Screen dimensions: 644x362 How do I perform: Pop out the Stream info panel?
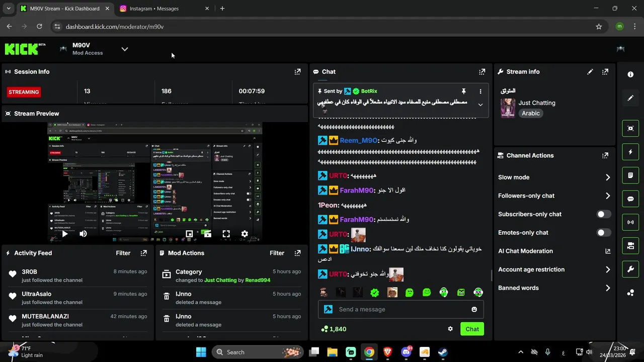pos(605,72)
